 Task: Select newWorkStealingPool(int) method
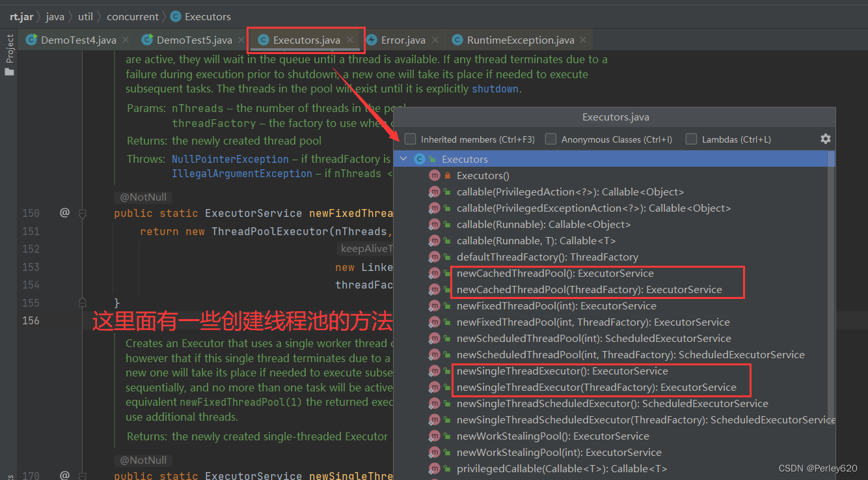(559, 453)
